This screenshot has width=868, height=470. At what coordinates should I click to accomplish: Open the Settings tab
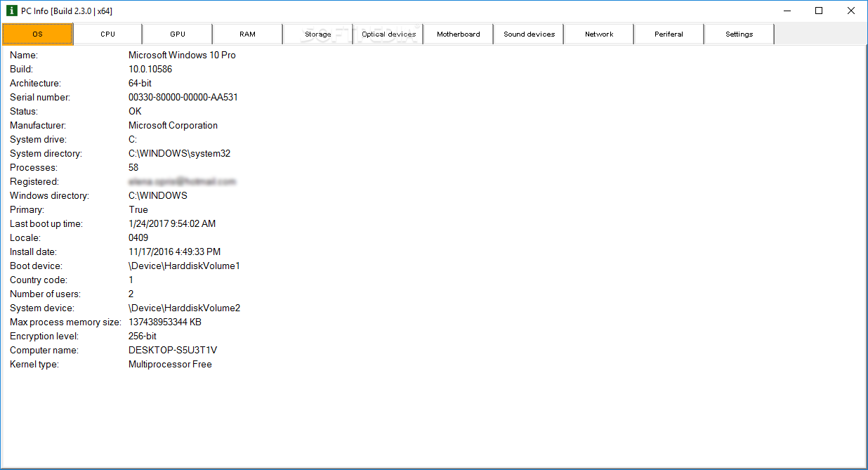click(x=739, y=34)
